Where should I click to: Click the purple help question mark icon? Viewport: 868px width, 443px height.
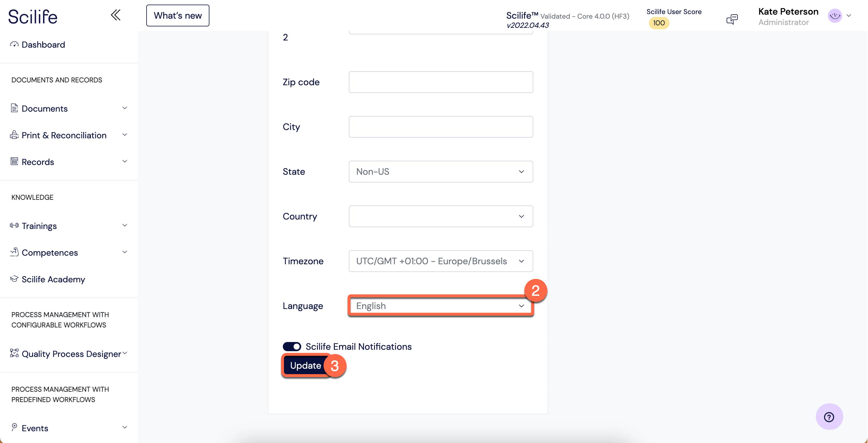pyautogui.click(x=829, y=417)
